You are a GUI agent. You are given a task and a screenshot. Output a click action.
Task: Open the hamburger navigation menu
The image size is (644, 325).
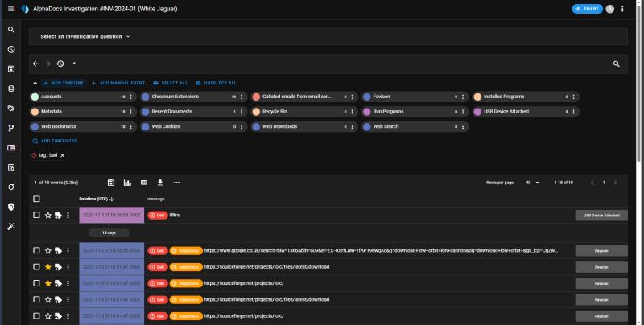coord(10,8)
